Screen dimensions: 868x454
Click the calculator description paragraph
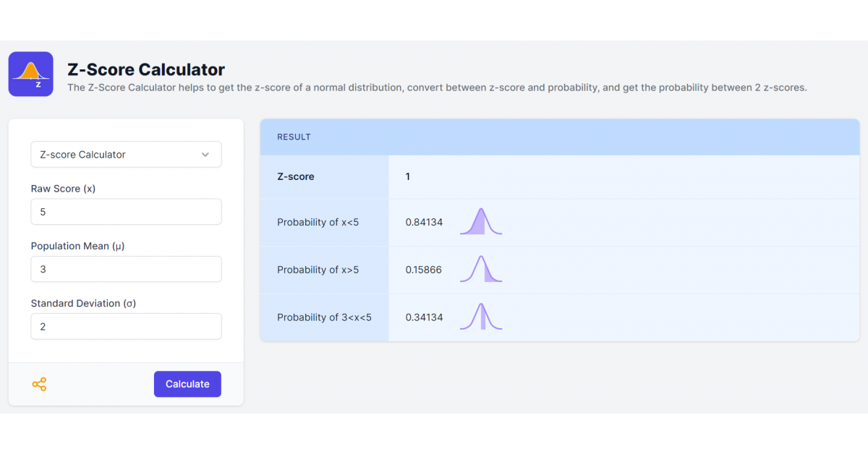tap(437, 87)
